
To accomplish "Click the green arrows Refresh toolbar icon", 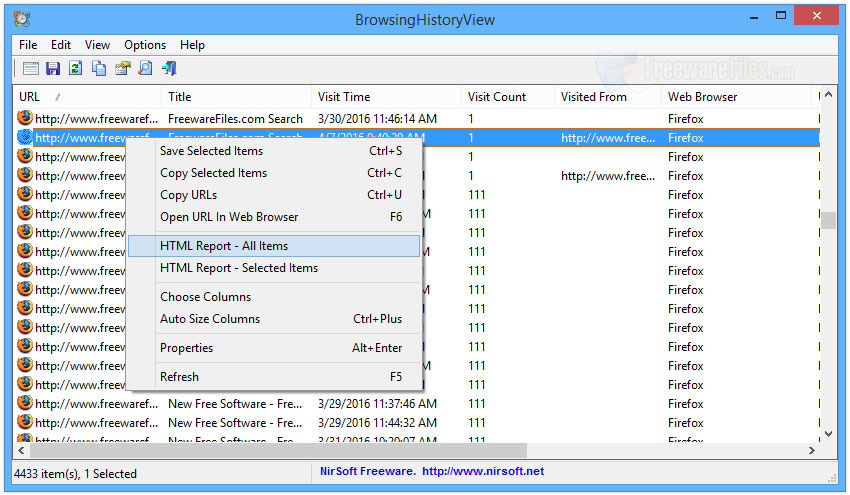I will click(x=75, y=68).
